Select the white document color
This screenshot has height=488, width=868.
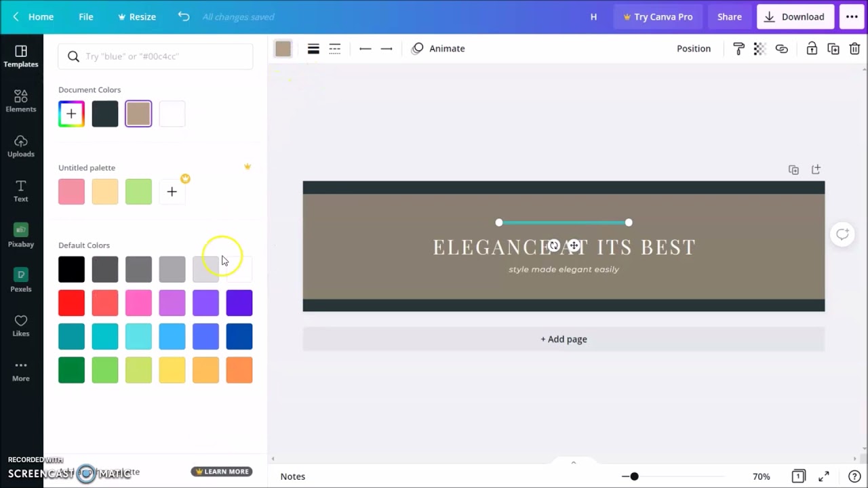pos(172,114)
